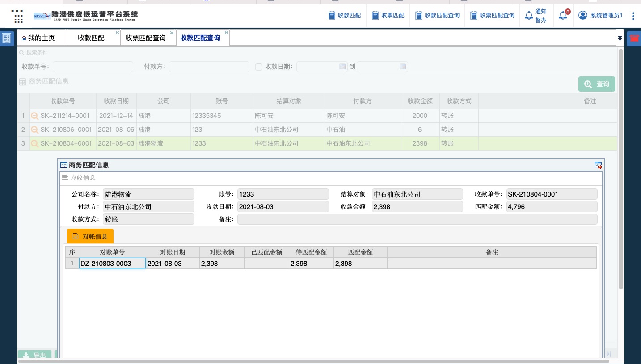Screen dimensions: 641x364
Task: Toggle the 收款日期 checkbox
Action: click(258, 67)
